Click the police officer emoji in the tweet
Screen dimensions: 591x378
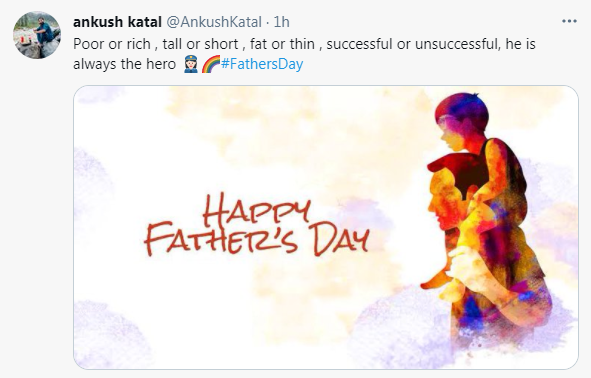191,64
